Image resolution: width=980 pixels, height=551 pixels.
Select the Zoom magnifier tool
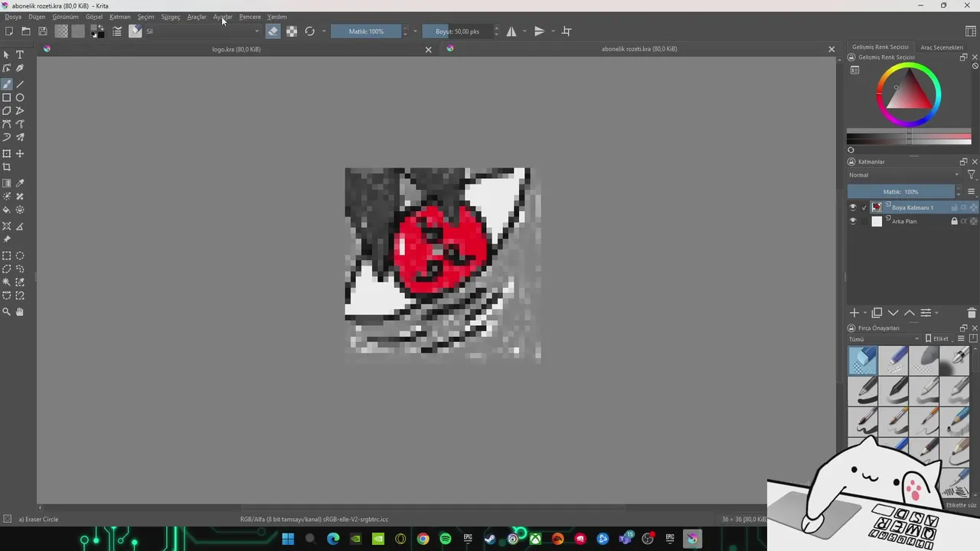(7, 312)
